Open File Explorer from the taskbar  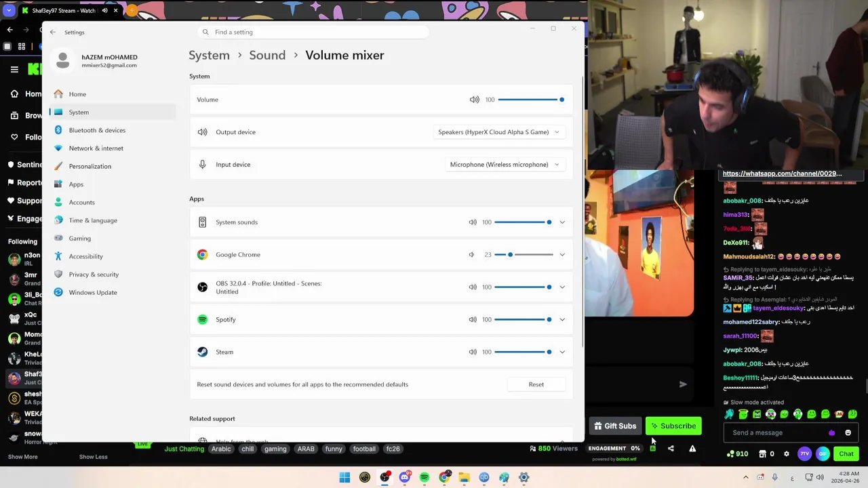(464, 477)
